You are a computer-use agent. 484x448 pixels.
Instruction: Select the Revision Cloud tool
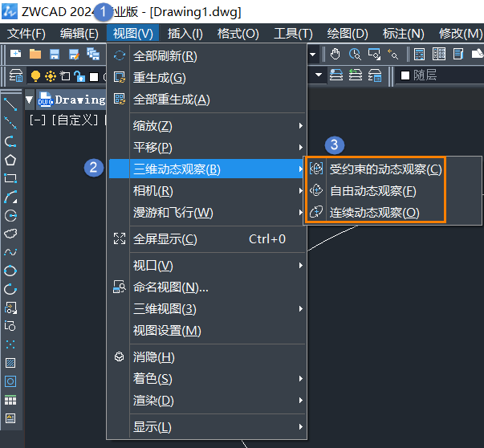pyautogui.click(x=10, y=234)
